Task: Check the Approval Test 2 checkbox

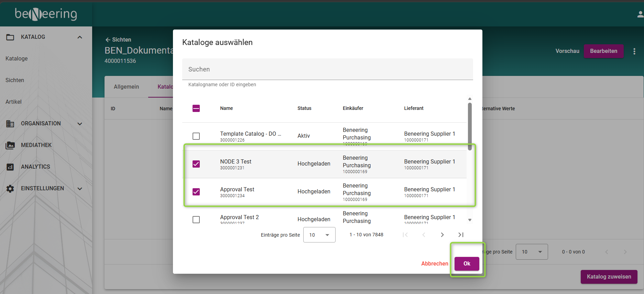Action: 196,220
